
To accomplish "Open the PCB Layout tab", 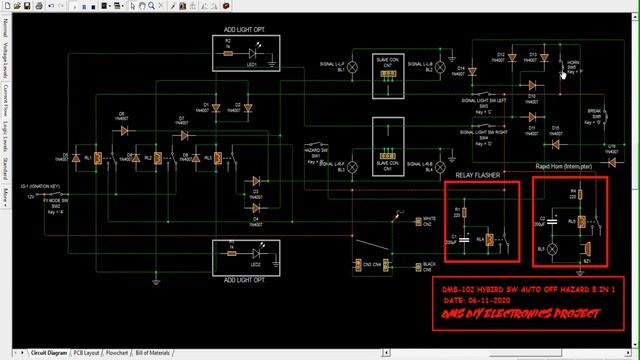I will click(x=87, y=353).
